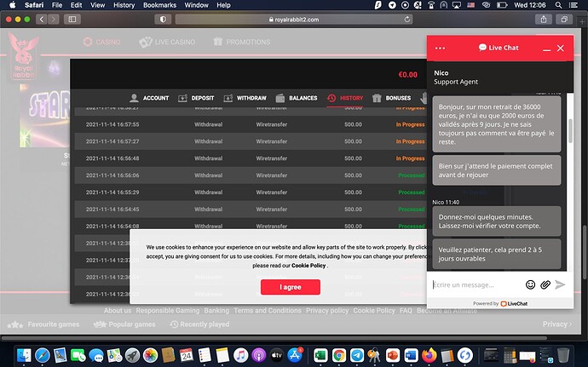
Task: Open Google Chrome from the dock
Action: 338,355
